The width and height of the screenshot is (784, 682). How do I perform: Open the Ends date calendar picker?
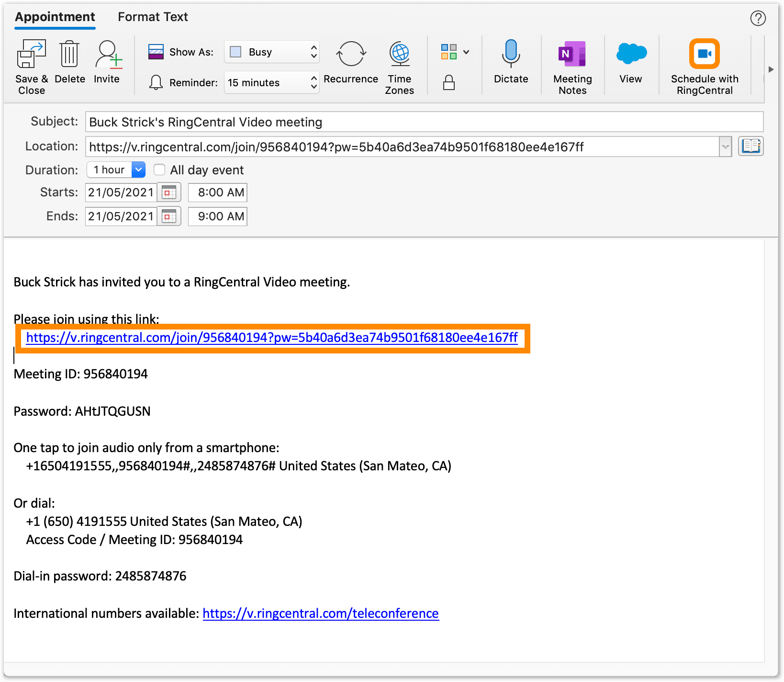(x=169, y=216)
